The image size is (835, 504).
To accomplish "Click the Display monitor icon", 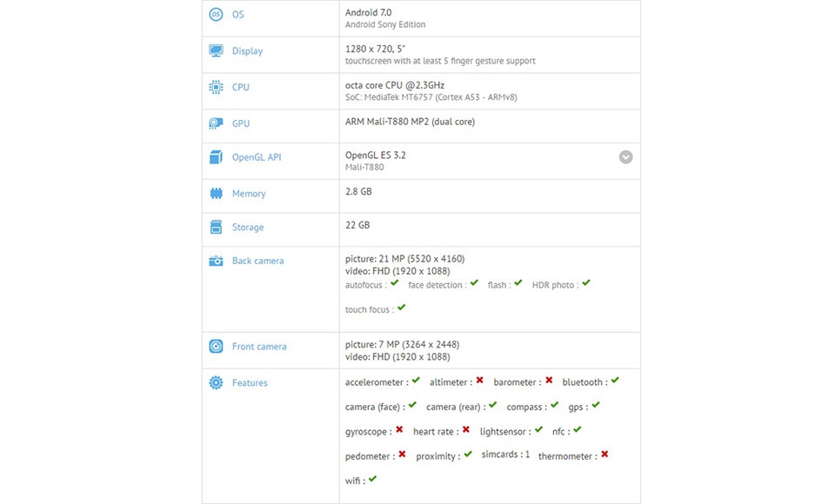I will (216, 51).
